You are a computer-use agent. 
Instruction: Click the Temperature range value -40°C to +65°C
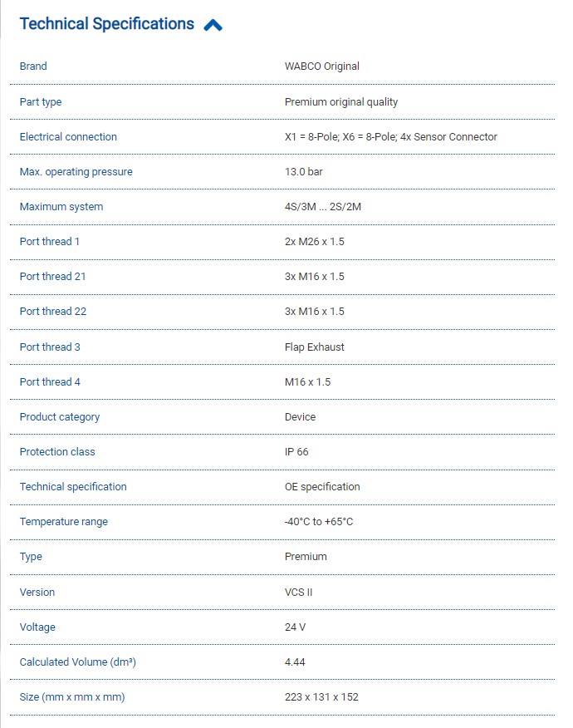pyautogui.click(x=318, y=522)
